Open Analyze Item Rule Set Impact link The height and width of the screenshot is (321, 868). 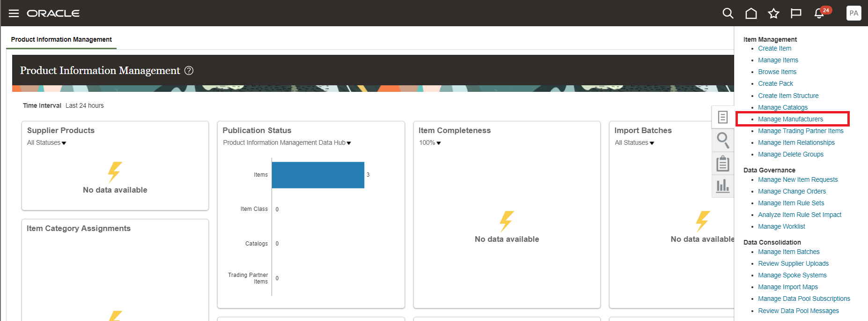click(800, 215)
